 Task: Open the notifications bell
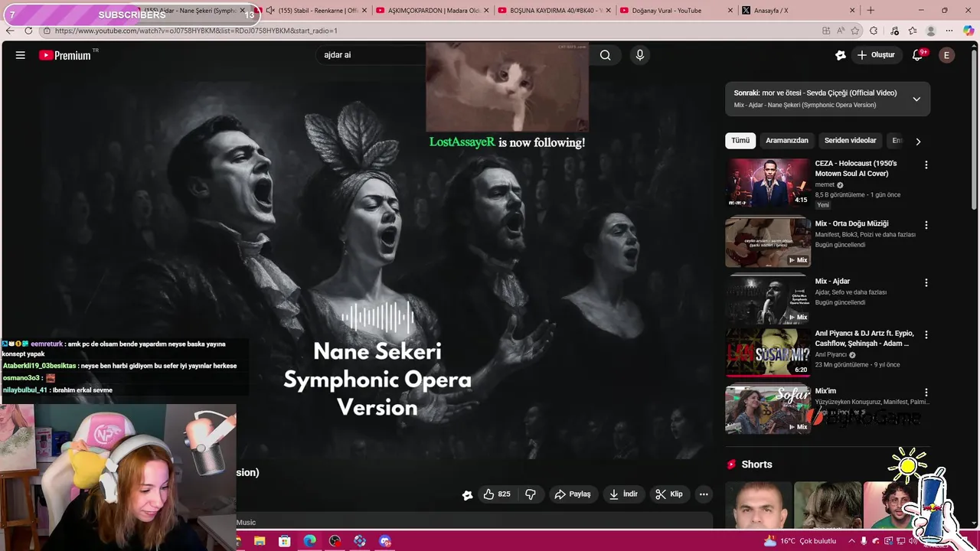tap(918, 55)
